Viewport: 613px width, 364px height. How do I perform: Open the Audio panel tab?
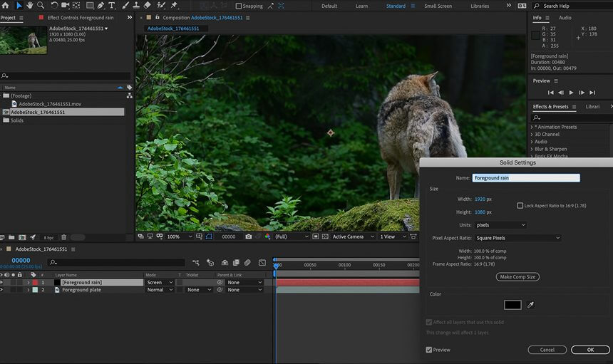565,18
